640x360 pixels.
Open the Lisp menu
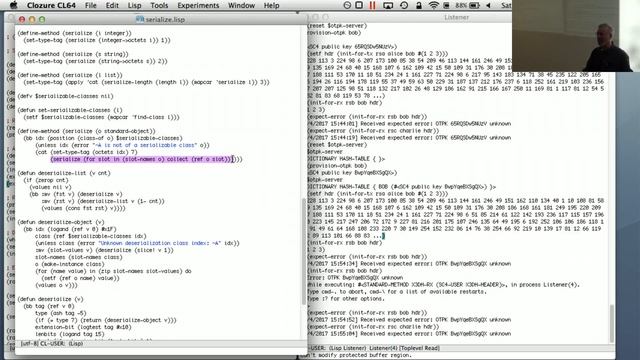[x=134, y=5]
